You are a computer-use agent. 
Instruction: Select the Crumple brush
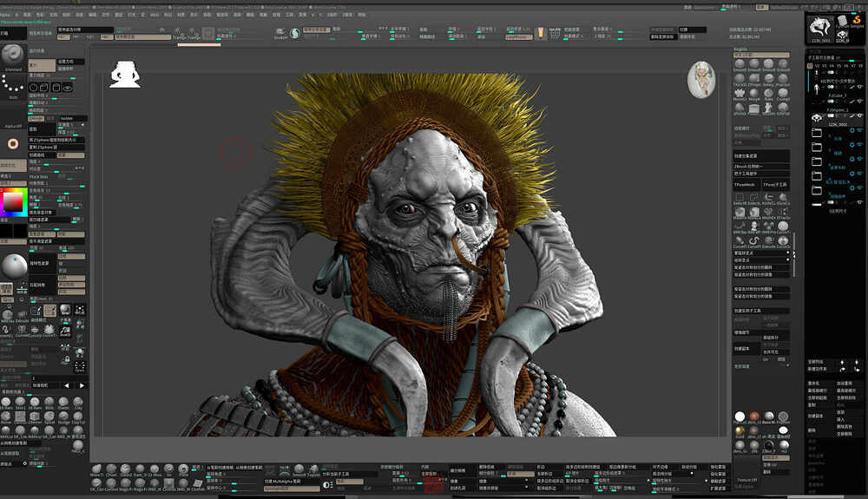coord(783,93)
